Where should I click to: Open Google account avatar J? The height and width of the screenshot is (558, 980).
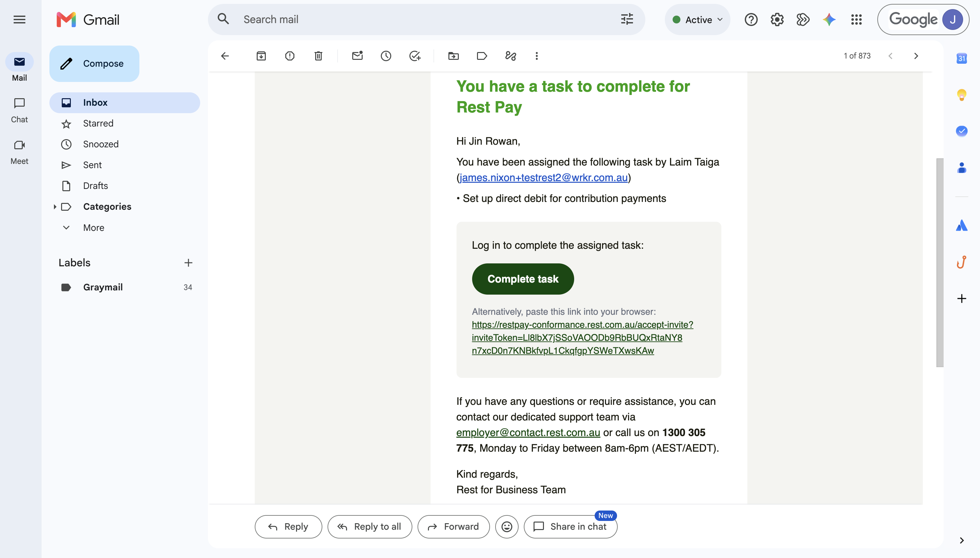pos(952,20)
